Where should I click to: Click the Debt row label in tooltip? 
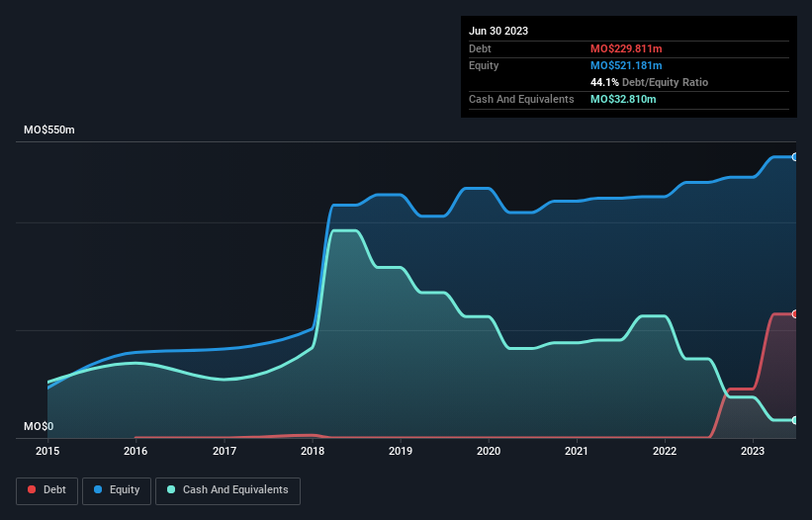pos(480,48)
